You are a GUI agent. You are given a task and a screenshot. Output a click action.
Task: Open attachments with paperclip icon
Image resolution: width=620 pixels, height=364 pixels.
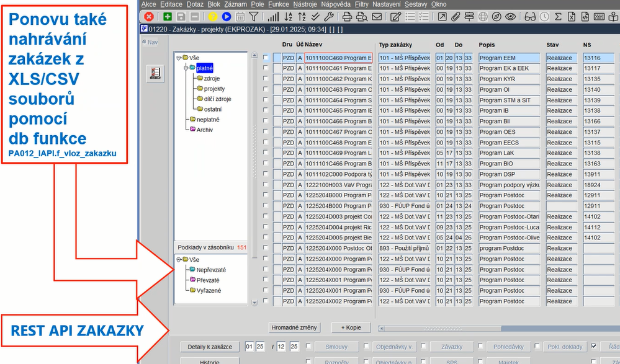coord(456,17)
